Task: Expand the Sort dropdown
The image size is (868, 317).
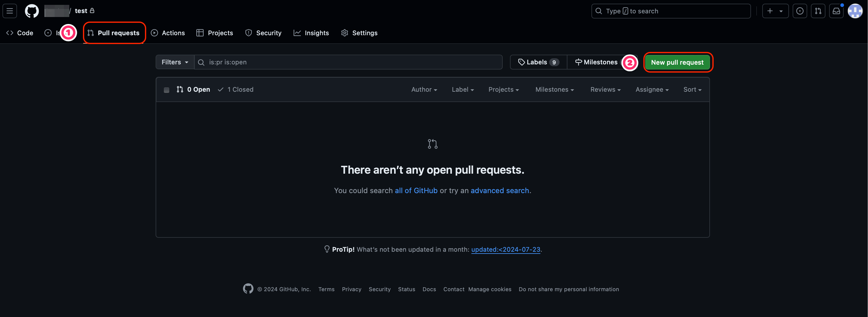Action: click(692, 90)
